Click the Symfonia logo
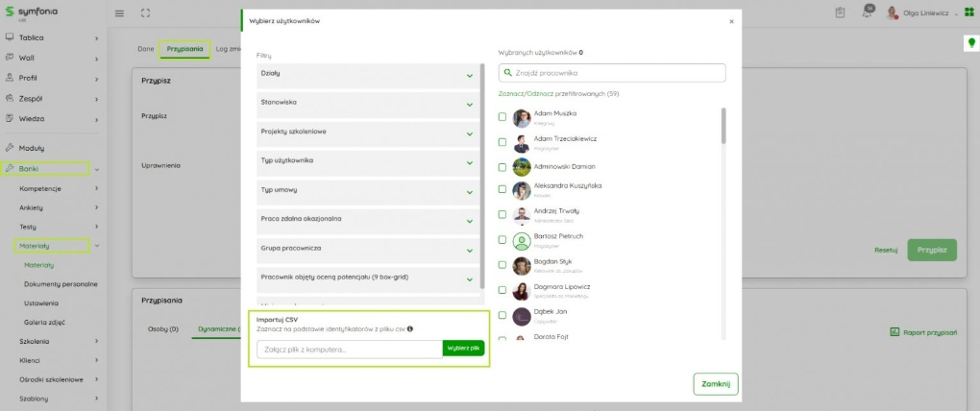Viewport: 980px width, 411px height. (29, 12)
